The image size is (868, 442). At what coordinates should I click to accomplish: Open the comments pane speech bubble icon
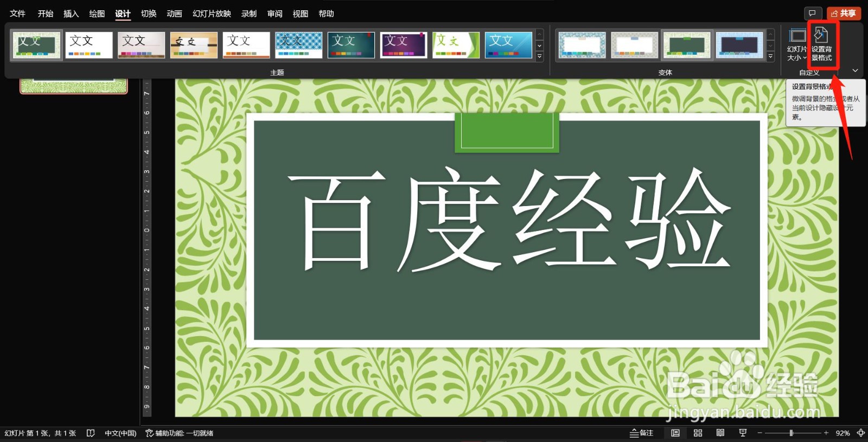[x=812, y=14]
